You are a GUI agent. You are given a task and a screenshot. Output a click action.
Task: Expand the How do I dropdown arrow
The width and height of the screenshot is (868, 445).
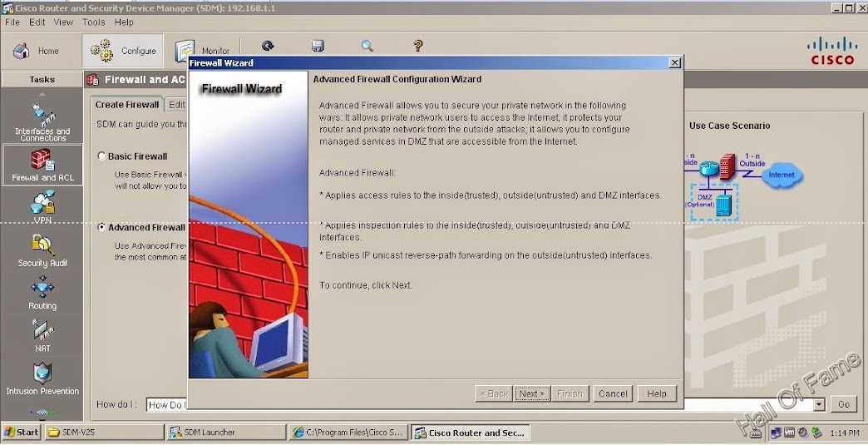[819, 404]
